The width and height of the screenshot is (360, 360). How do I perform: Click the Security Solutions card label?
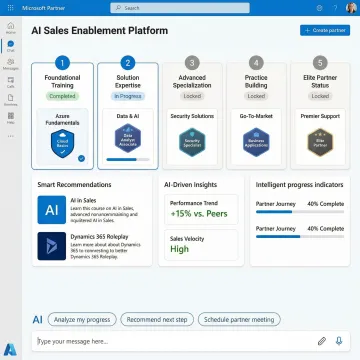point(192,116)
